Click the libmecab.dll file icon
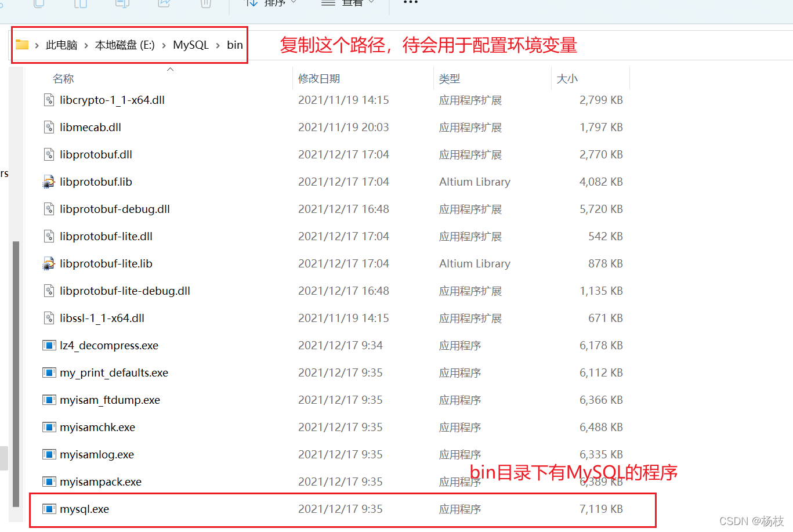793x532 pixels. [49, 128]
